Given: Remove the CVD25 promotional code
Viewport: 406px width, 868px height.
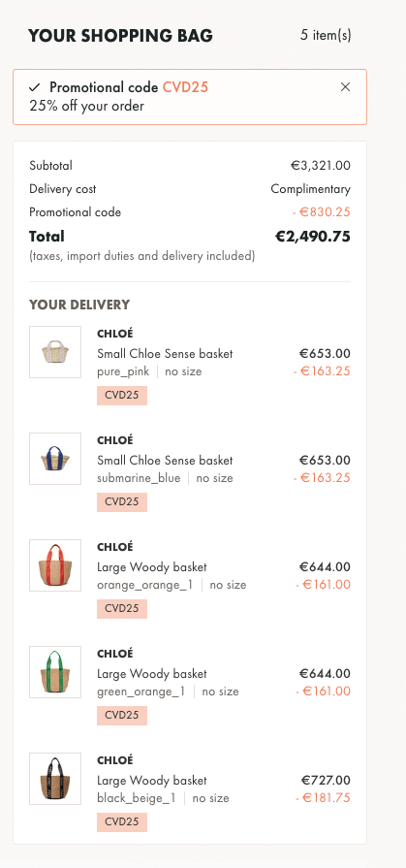Looking at the screenshot, I should point(345,87).
